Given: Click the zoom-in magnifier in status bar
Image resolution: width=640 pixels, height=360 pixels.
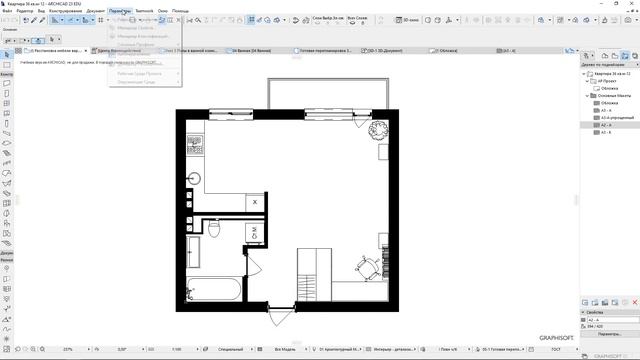Looking at the screenshot, I should [x=33, y=349].
